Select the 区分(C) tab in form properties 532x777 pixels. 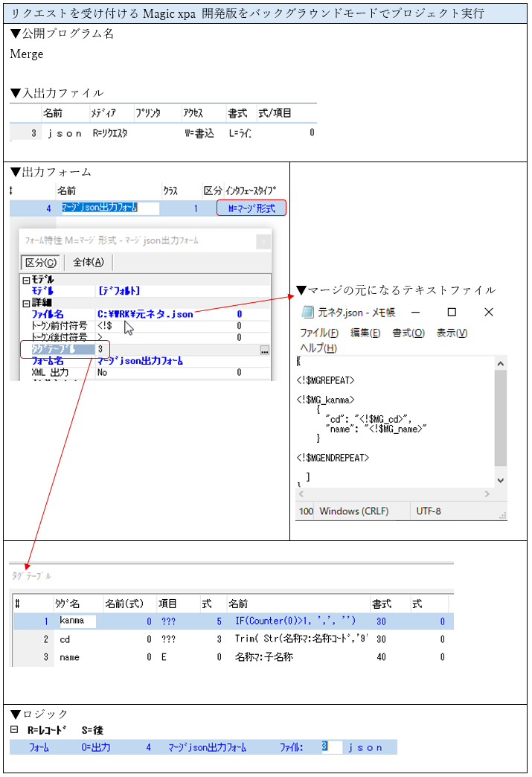click(41, 262)
